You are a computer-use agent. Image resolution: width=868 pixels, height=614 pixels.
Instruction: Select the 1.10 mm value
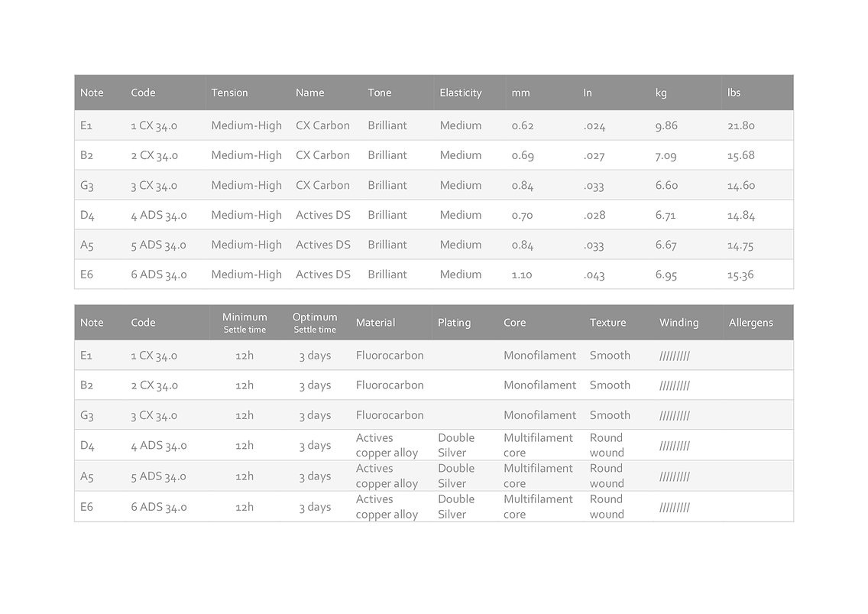(521, 275)
